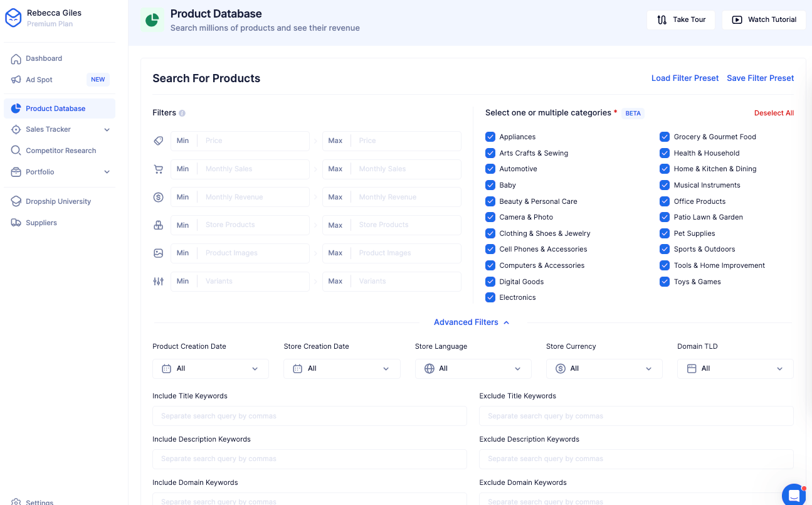
Task: Uncheck the Appliances category
Action: click(x=490, y=137)
